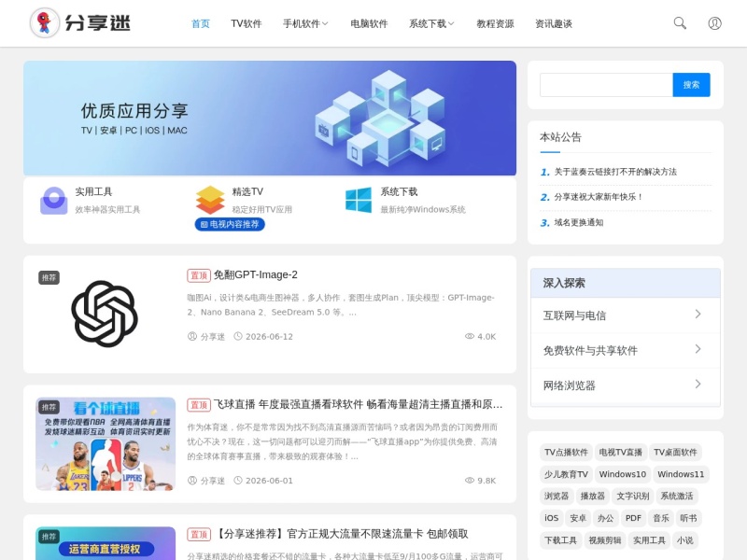Open the search magnifier icon in header
747x560 pixels.
[680, 22]
